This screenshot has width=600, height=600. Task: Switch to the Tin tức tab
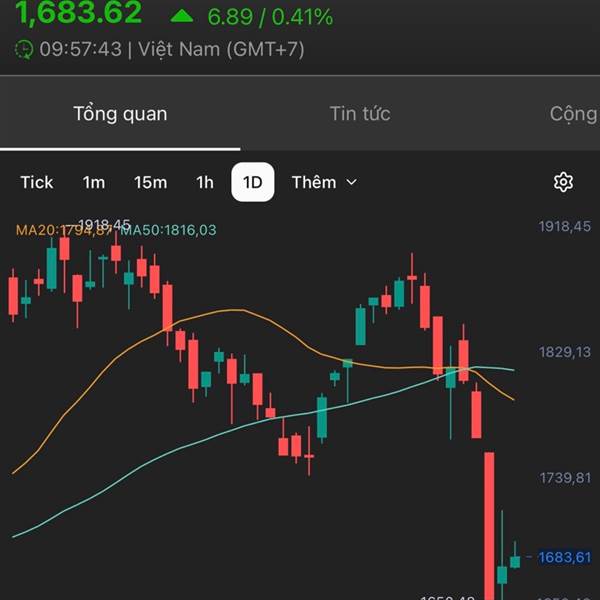click(360, 113)
